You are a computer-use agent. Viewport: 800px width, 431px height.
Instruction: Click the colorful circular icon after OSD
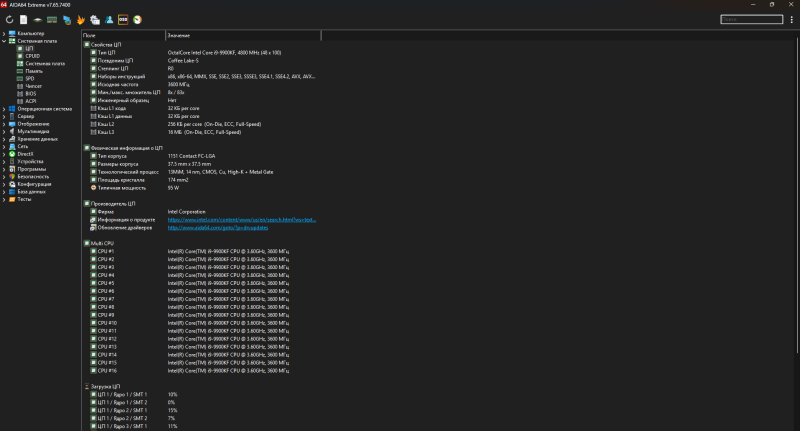click(137, 19)
